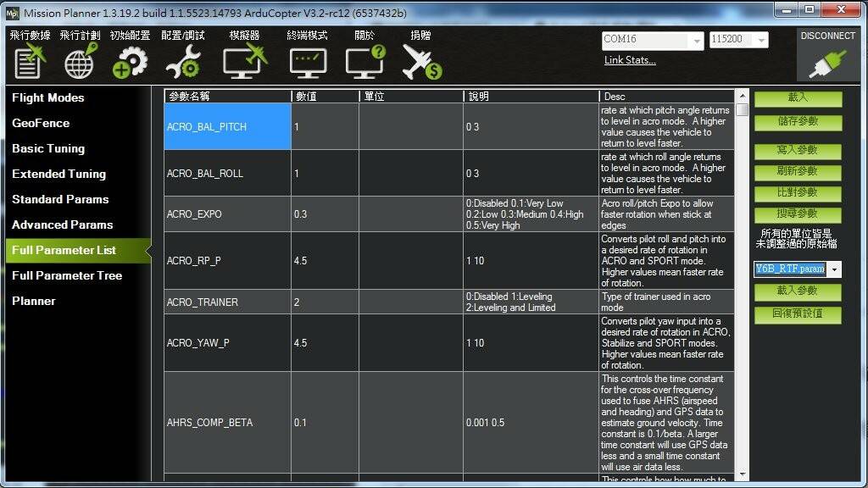Open the 模擬器 simulation screen
Image resolution: width=868 pixels, height=488 pixels.
[245, 54]
